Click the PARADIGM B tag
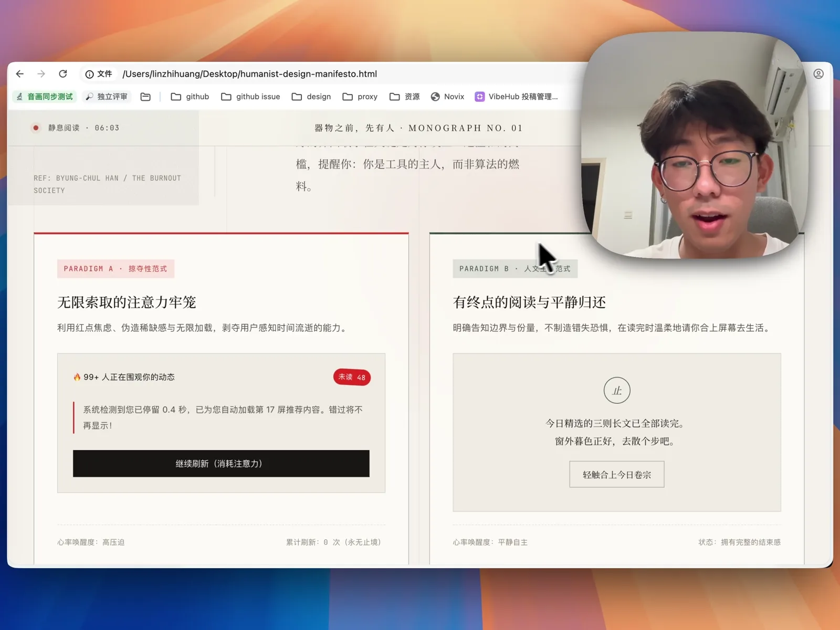The width and height of the screenshot is (840, 630). 515,269
